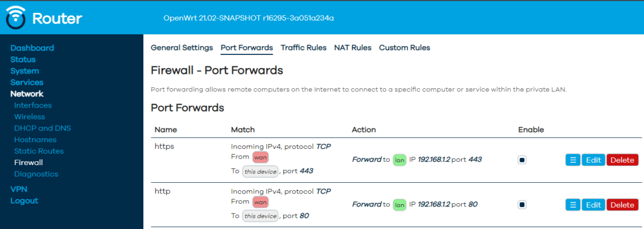Click the drag handle icon for http rule
This screenshot has height=229, width=644.
(x=573, y=205)
